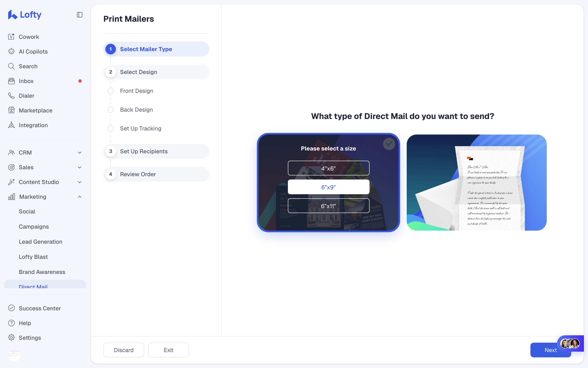Open Cowork from the sidebar
588x368 pixels.
coord(29,37)
